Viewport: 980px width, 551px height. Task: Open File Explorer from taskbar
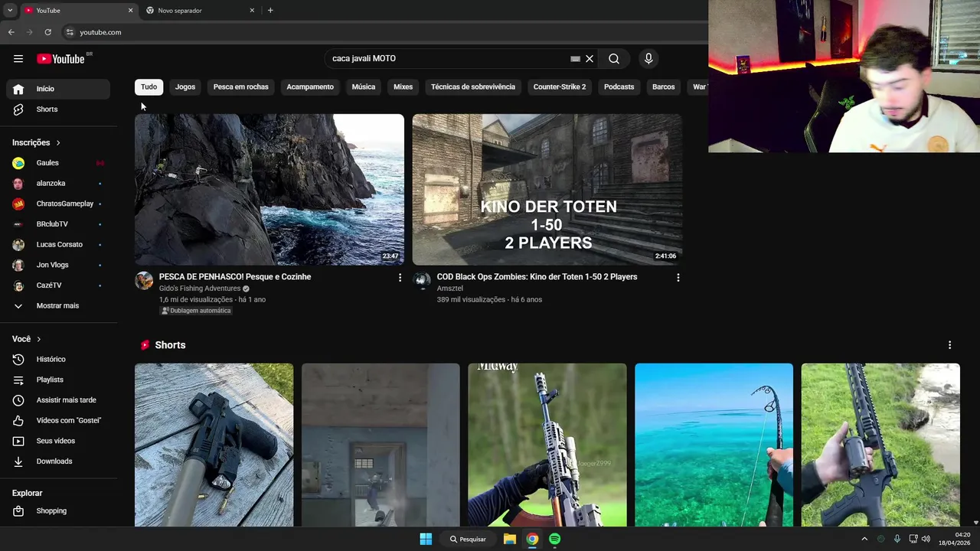tap(509, 539)
